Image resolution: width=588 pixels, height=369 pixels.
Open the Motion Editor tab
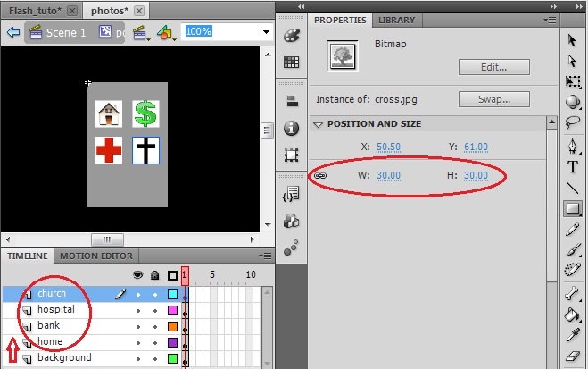coord(96,256)
